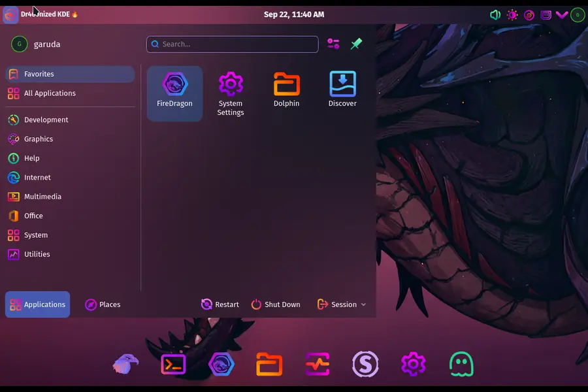Focus the Search field in launcher
The image size is (588, 392).
(233, 44)
